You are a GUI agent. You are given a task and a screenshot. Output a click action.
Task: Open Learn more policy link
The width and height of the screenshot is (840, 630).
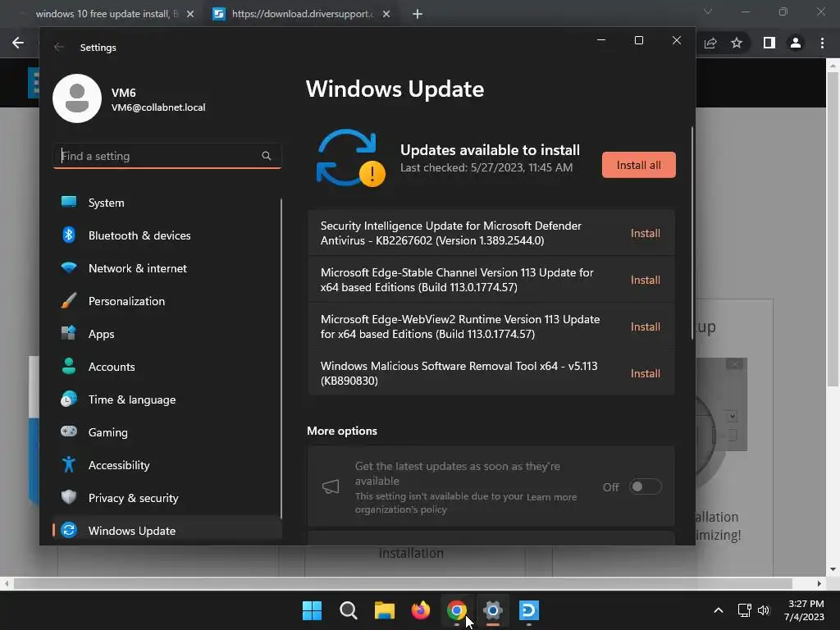(x=552, y=497)
